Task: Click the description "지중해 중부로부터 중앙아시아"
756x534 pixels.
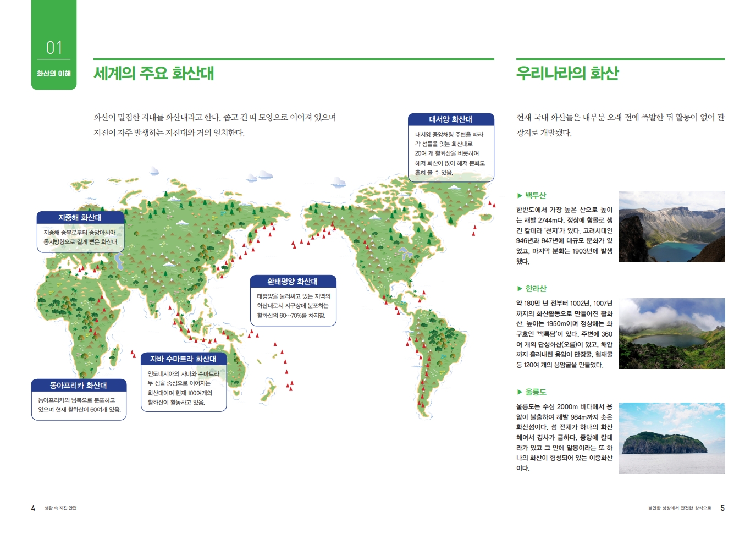Action: coord(81,237)
